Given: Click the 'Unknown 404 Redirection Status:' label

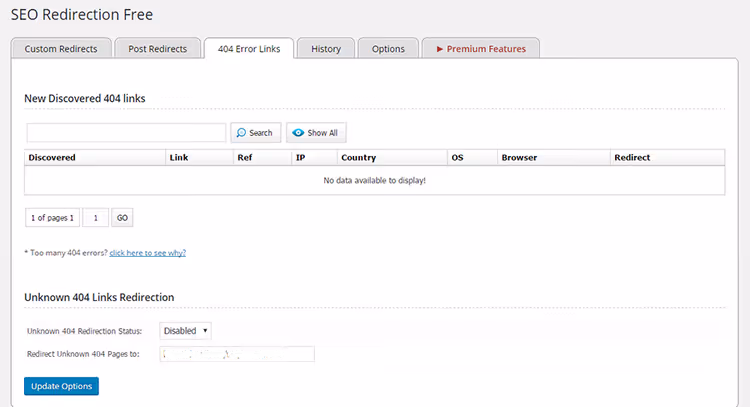Looking at the screenshot, I should [x=84, y=331].
